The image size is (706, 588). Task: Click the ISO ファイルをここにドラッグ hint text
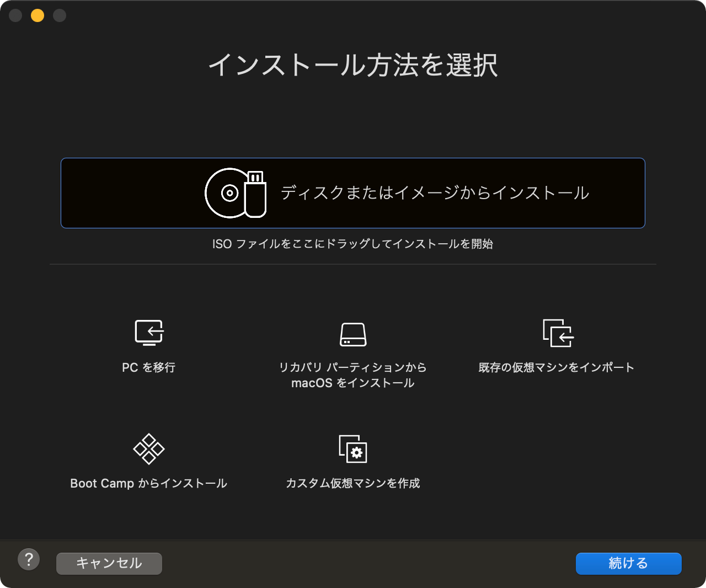pos(353,244)
